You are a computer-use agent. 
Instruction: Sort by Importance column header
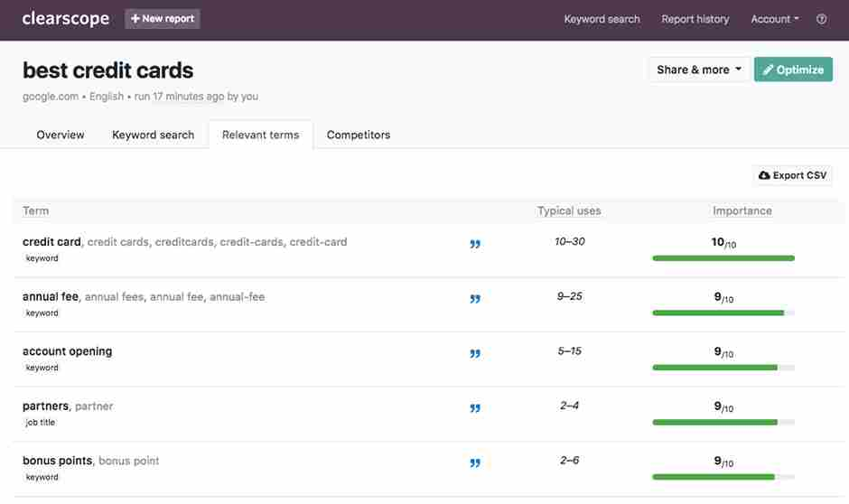tap(742, 211)
